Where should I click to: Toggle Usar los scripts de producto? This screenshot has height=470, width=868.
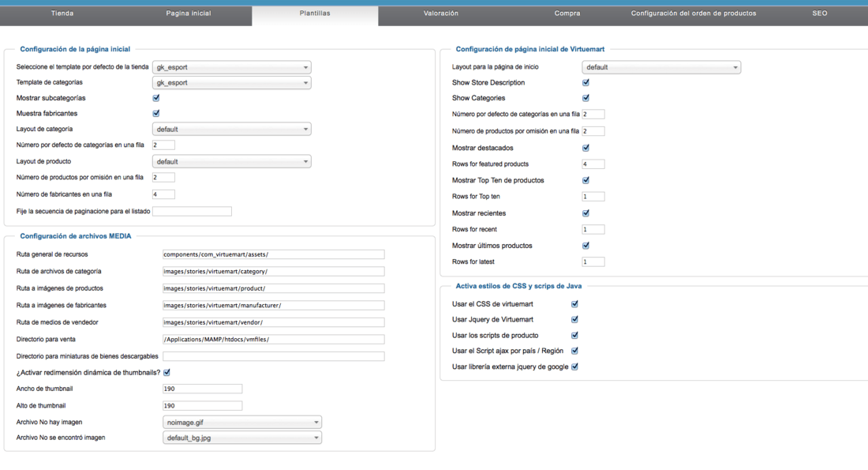(x=574, y=335)
